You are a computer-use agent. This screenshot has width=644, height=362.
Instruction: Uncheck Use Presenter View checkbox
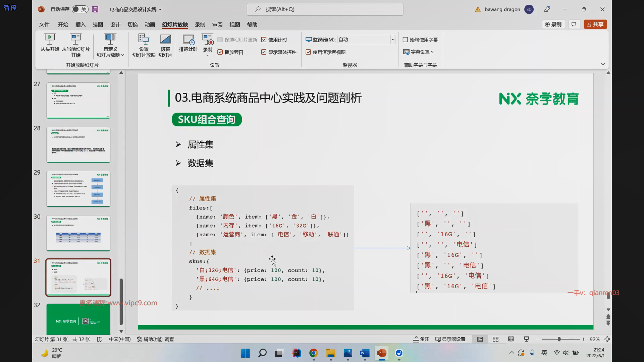[x=308, y=52]
